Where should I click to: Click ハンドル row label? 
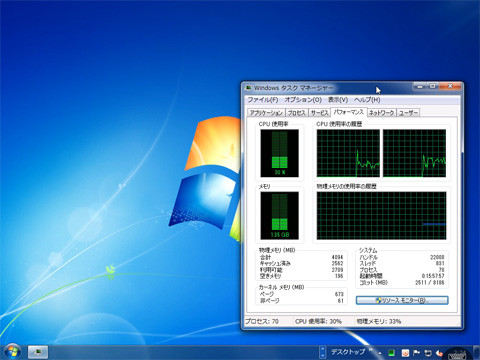coord(368,257)
